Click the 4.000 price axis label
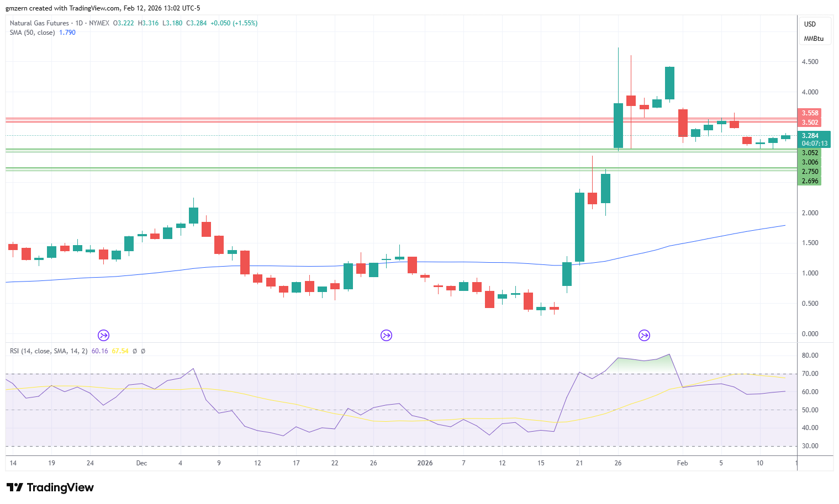Screen dimensions: 839x504 [810, 92]
